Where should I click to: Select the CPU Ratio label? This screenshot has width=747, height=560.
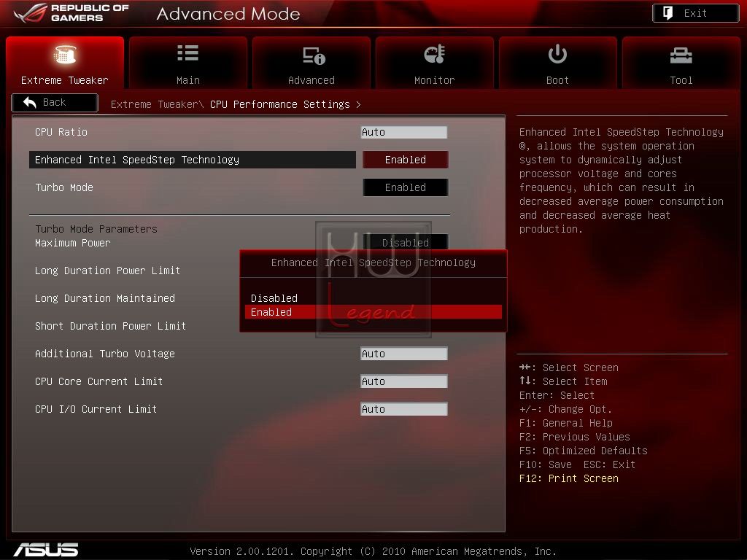[x=61, y=132]
